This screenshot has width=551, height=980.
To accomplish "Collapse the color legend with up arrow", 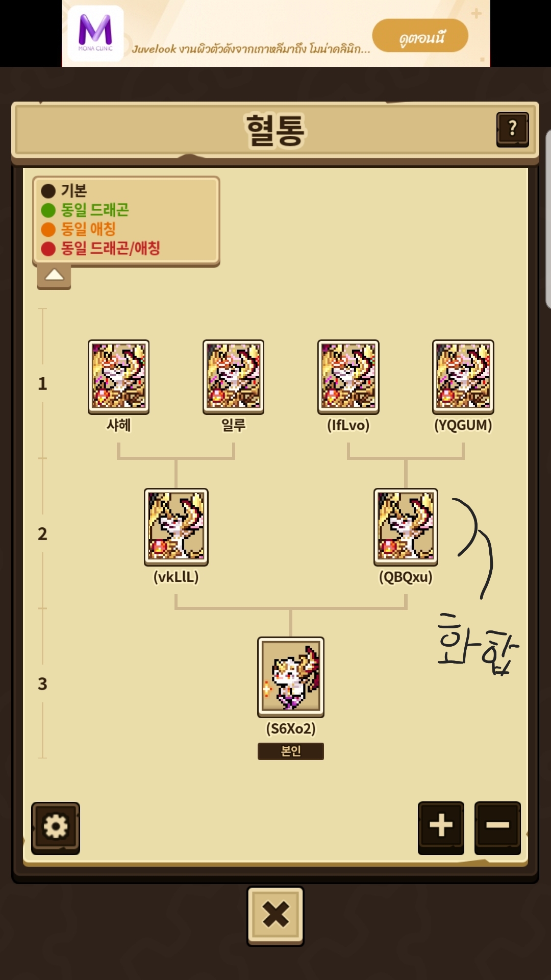I will (x=54, y=276).
